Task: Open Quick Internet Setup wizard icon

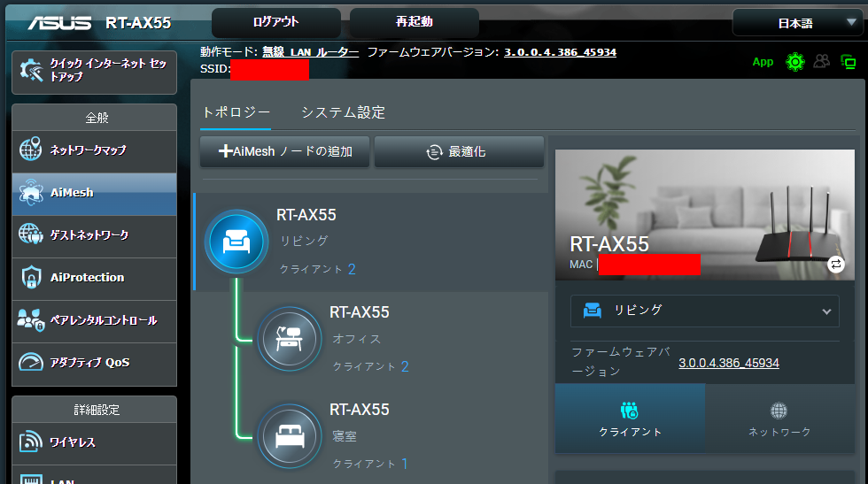Action: tap(31, 70)
